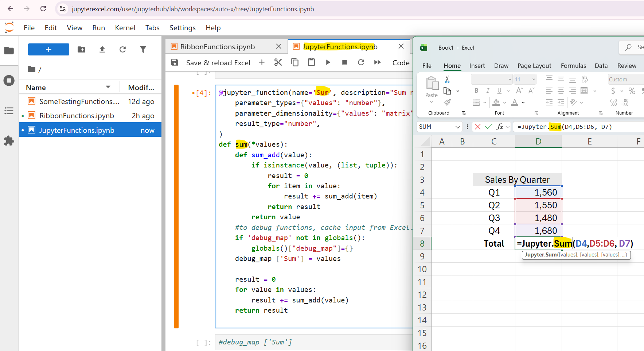Show Table of Contents sidebar panel
Image resolution: width=644 pixels, height=351 pixels.
[x=9, y=111]
